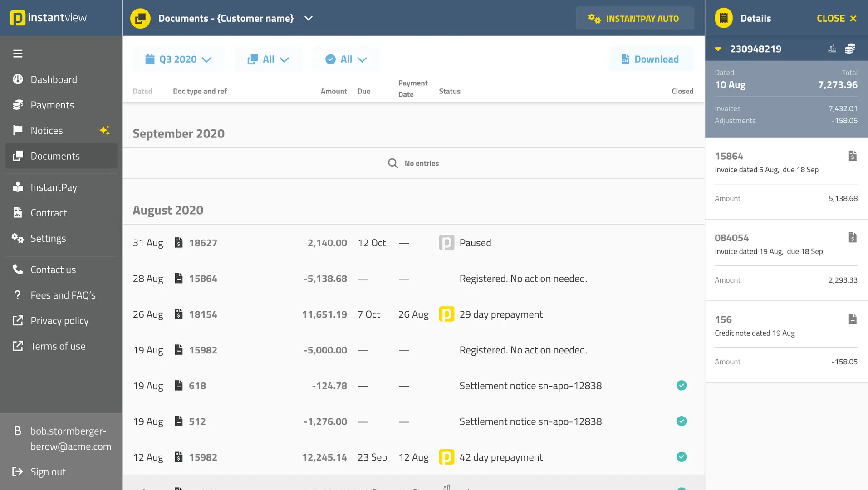Collapse the 230948219 details section
868x490 pixels.
[x=718, y=49]
